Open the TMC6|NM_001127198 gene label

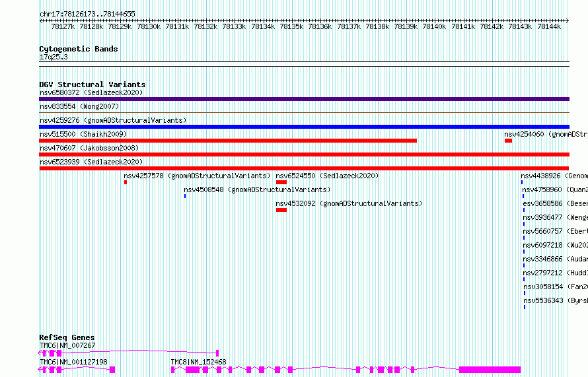click(x=73, y=362)
